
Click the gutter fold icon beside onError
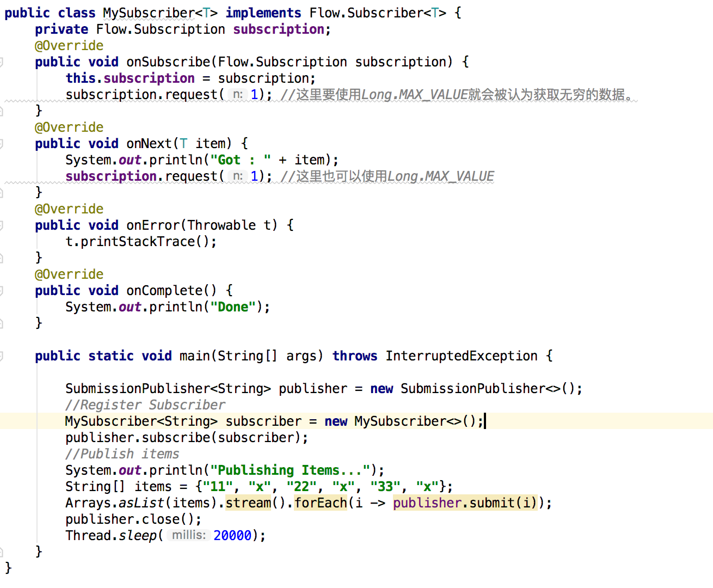[2, 225]
